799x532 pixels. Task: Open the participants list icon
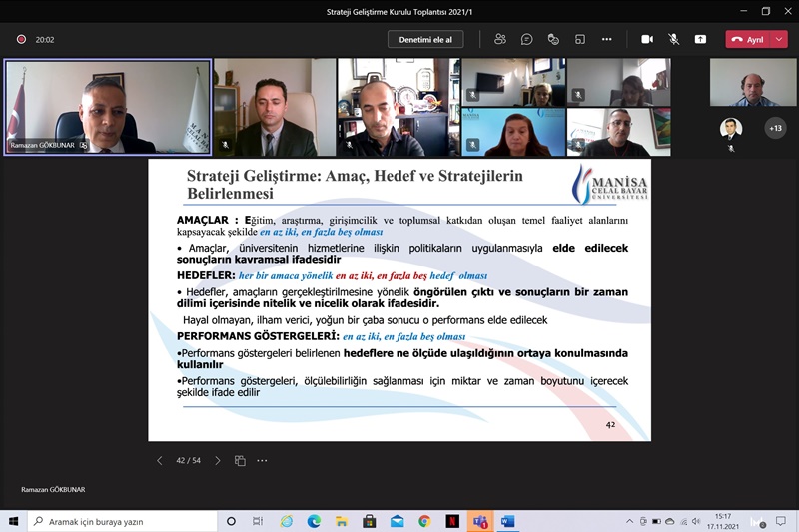click(500, 39)
